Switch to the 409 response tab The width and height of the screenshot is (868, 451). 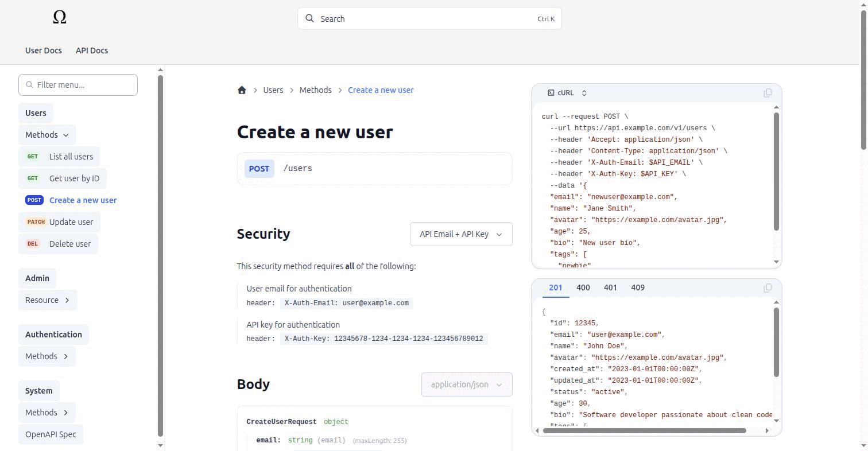pos(638,287)
